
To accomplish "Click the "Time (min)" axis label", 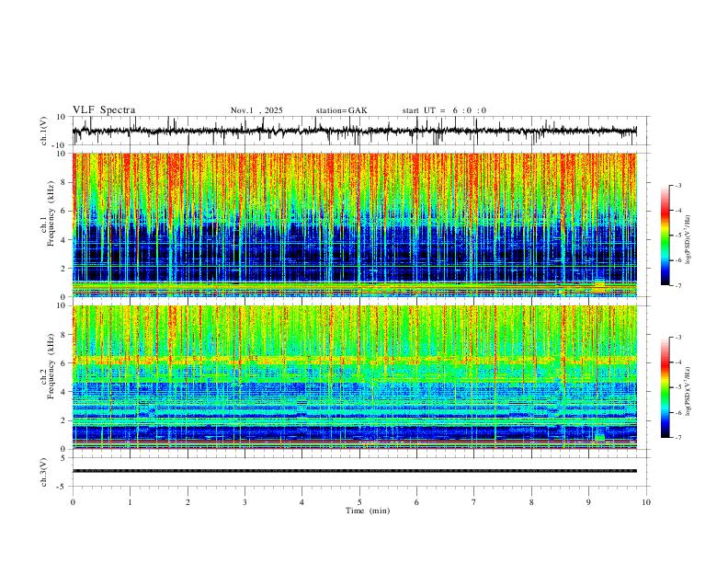I will tap(368, 511).
